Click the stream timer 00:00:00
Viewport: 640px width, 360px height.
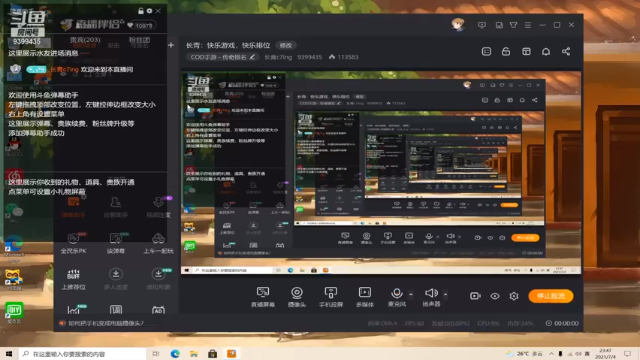(562, 323)
